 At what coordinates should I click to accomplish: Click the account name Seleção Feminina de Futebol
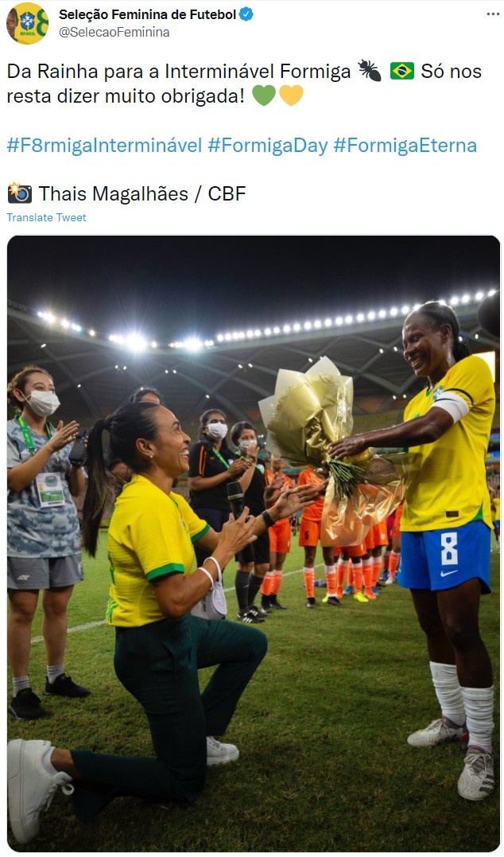point(147,15)
